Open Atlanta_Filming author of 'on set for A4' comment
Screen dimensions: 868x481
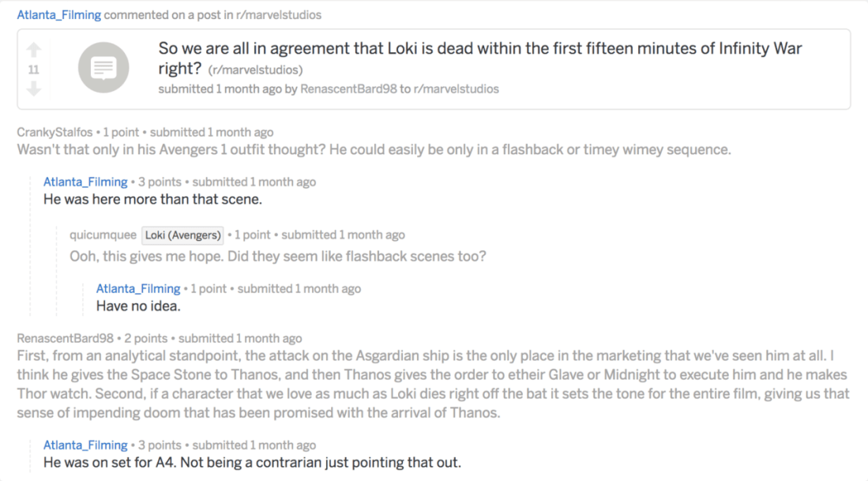pos(85,445)
